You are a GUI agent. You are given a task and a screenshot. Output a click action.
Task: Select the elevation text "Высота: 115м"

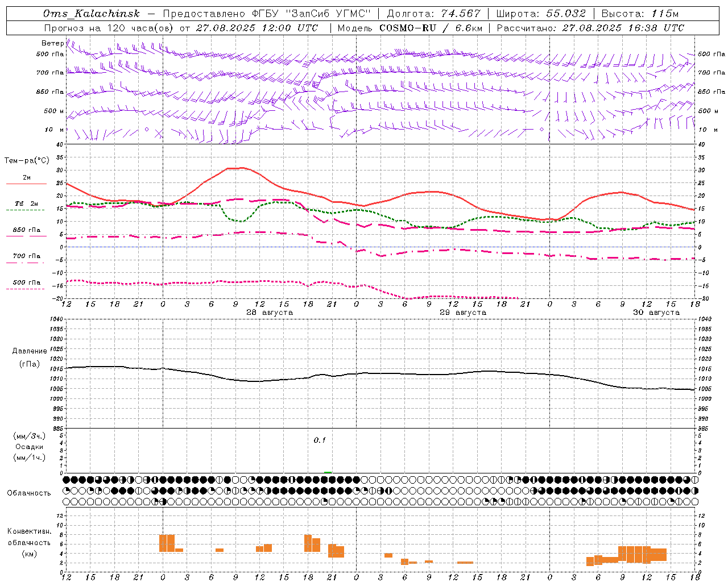click(x=640, y=14)
